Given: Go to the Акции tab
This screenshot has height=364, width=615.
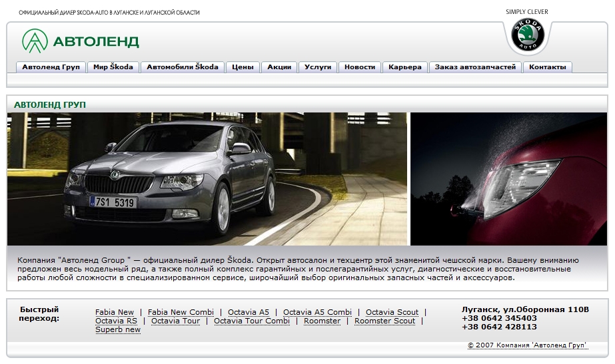Looking at the screenshot, I should coord(279,67).
